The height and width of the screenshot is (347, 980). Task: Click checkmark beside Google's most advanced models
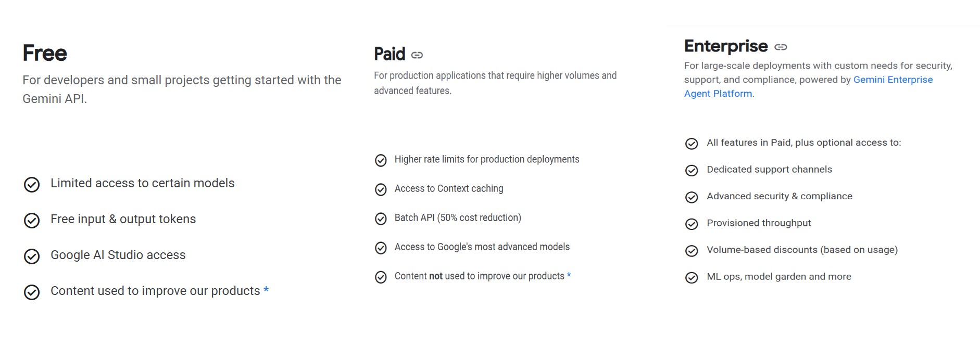381,248
